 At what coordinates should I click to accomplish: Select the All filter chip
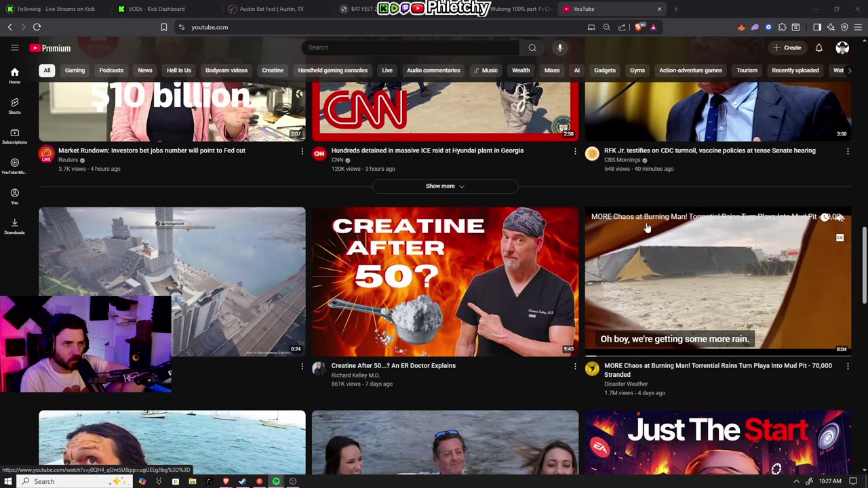click(47, 70)
